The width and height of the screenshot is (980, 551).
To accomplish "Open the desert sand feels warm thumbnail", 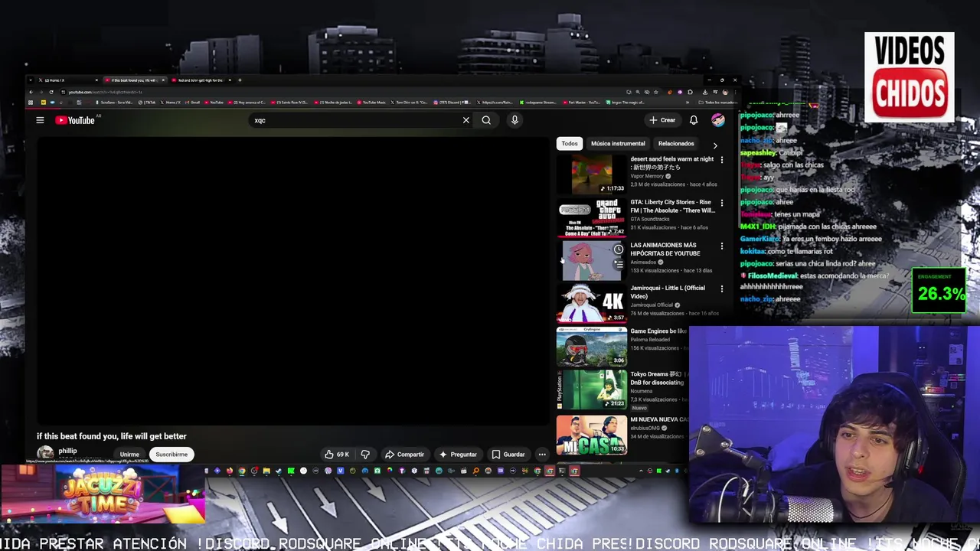I will tap(591, 174).
